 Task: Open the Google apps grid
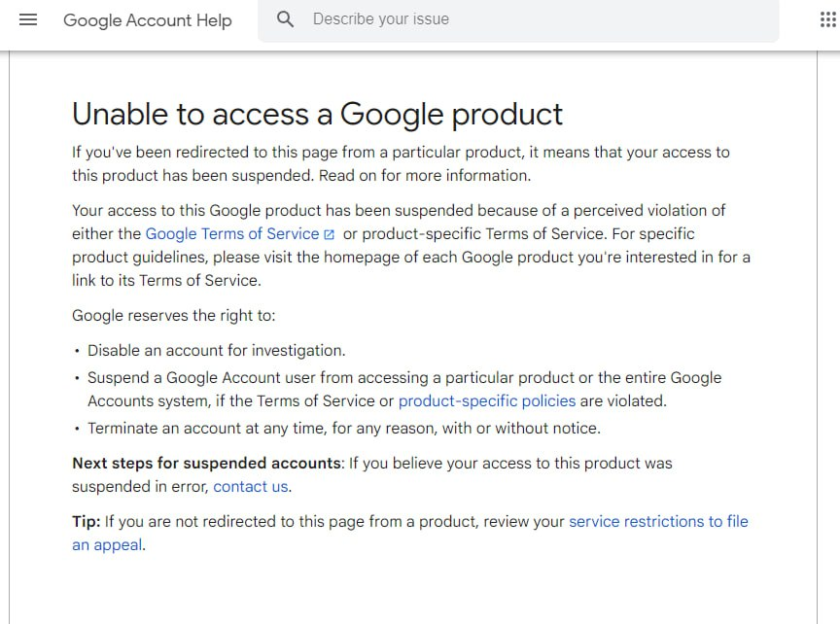pos(827,19)
